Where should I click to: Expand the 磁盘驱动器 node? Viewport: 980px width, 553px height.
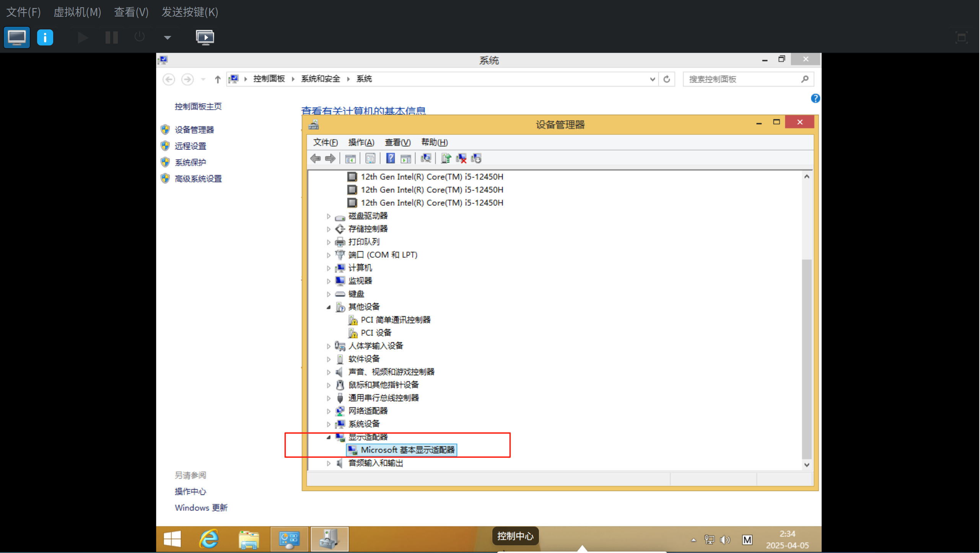pyautogui.click(x=329, y=216)
